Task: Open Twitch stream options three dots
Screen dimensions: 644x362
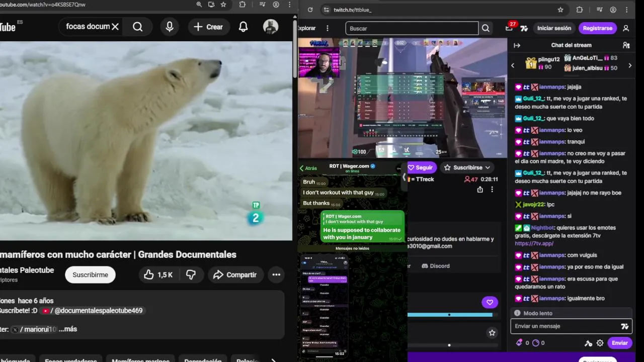Action: click(x=492, y=190)
